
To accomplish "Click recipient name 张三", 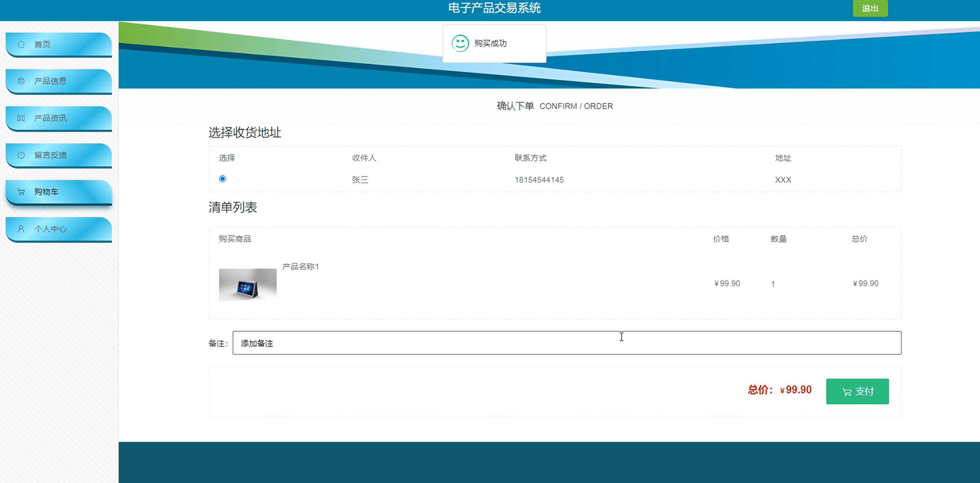I will (360, 180).
